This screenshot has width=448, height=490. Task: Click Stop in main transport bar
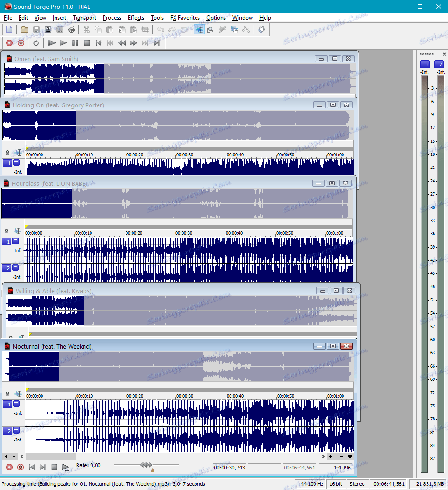[x=87, y=43]
